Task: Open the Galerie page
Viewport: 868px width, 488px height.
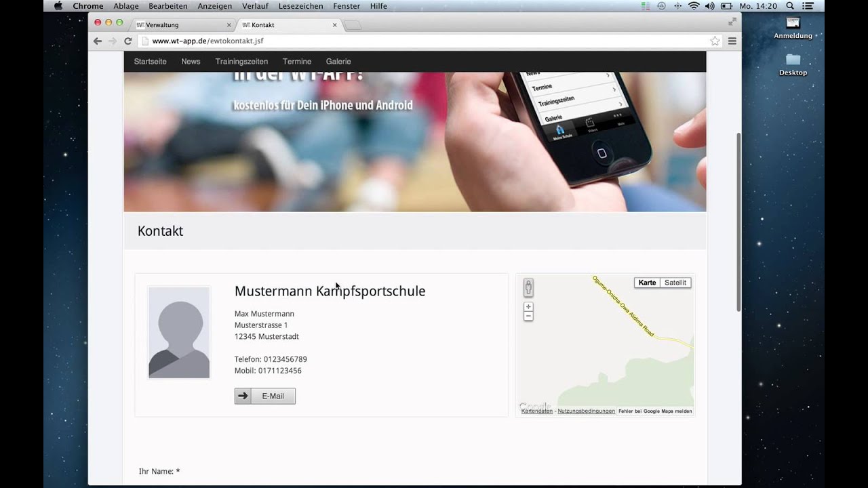Action: pyautogui.click(x=338, y=62)
